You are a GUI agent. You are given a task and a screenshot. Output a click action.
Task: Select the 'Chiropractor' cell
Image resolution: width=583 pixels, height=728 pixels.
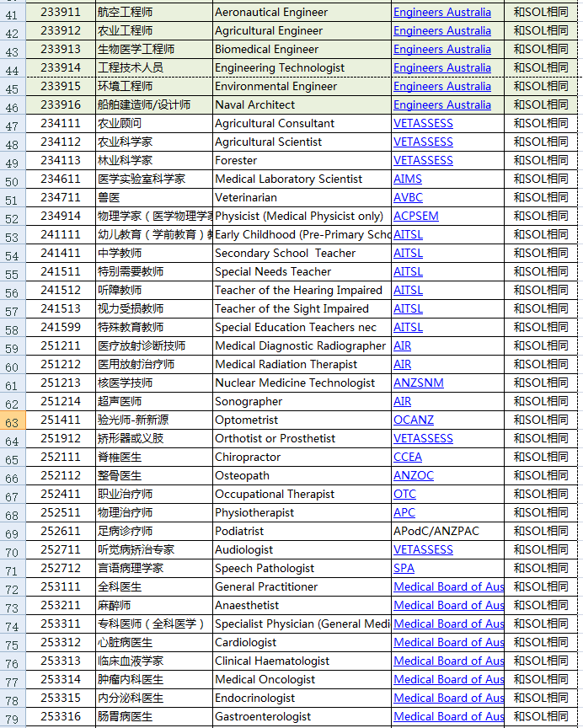302,458
